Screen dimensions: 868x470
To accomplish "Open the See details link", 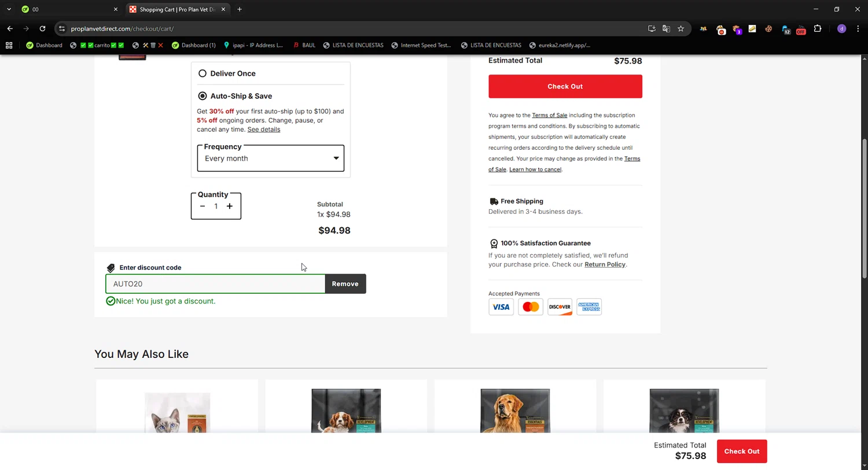I will pyautogui.click(x=264, y=129).
